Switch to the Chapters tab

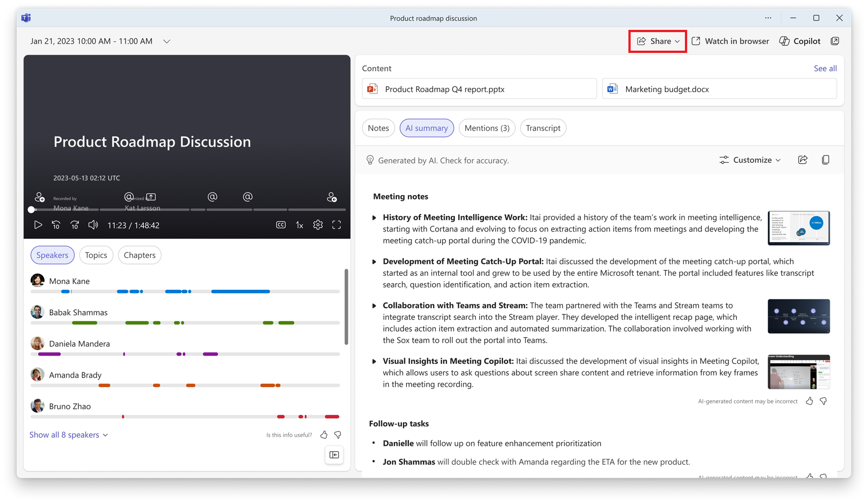pos(139,255)
